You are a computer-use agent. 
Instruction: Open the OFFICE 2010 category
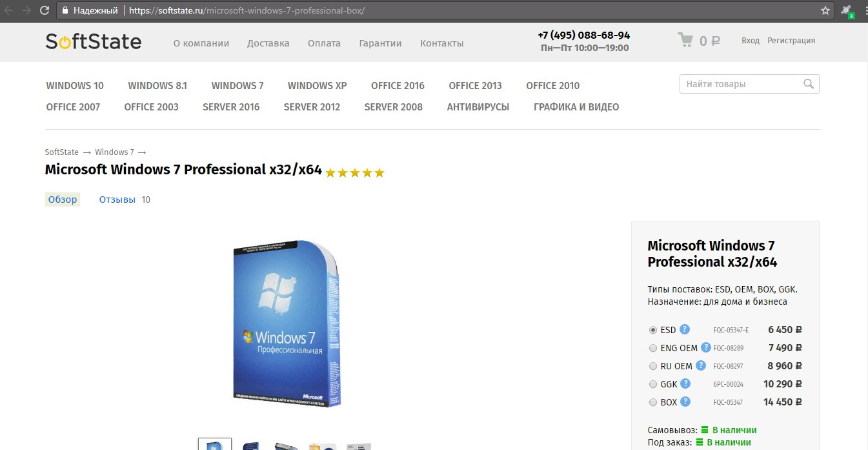(552, 86)
